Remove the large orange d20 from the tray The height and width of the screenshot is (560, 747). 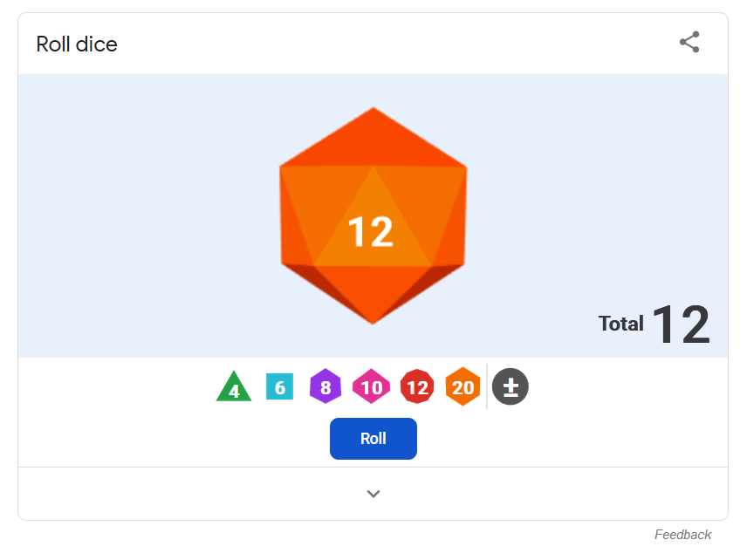click(373, 215)
